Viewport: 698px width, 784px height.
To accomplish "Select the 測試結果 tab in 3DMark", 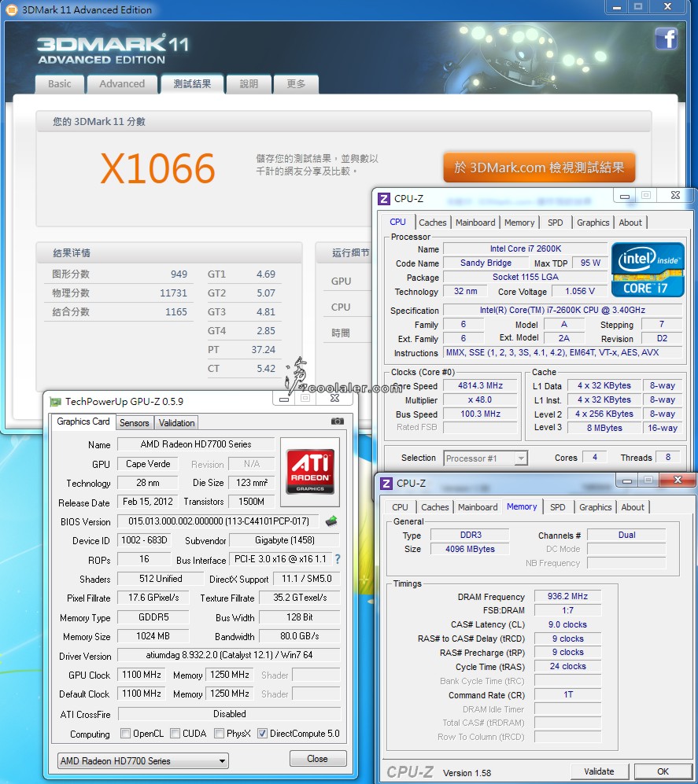I will pos(192,84).
